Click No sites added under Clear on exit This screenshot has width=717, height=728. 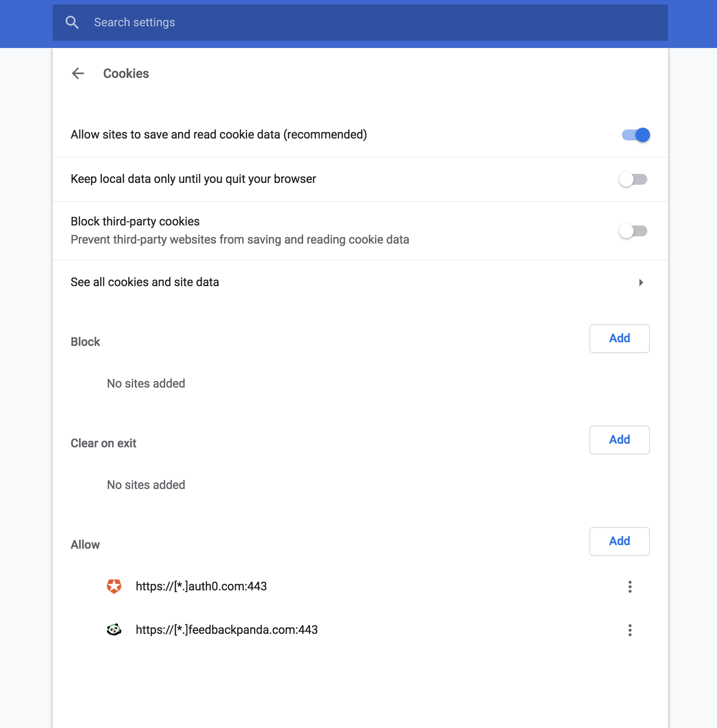pyautogui.click(x=146, y=485)
